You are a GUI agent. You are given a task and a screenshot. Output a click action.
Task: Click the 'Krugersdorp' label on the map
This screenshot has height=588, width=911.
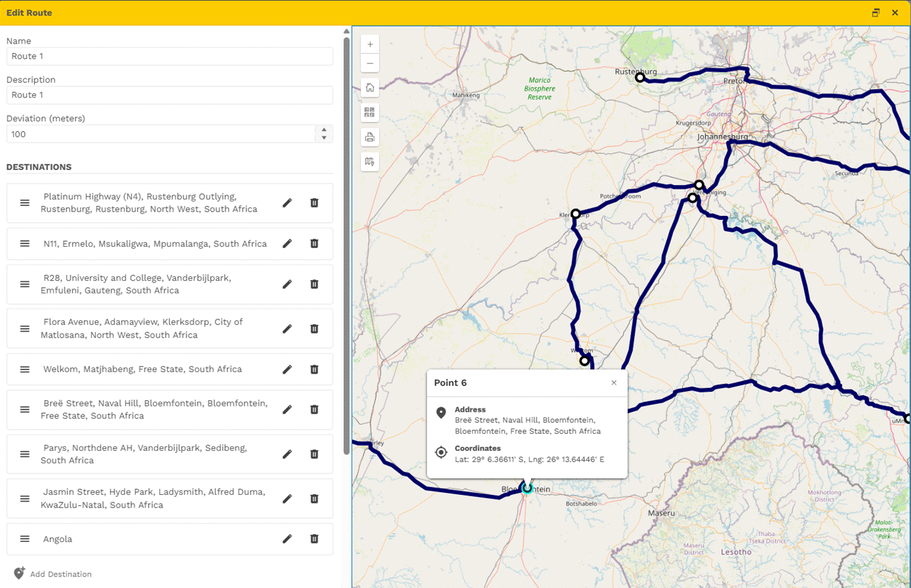click(693, 123)
